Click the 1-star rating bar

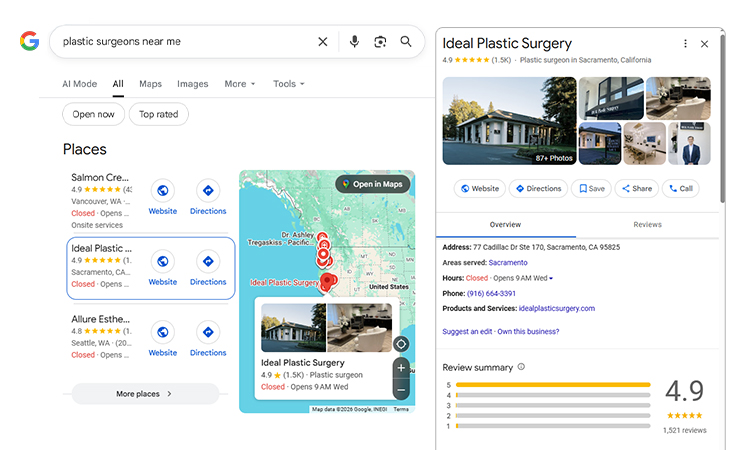pos(553,426)
